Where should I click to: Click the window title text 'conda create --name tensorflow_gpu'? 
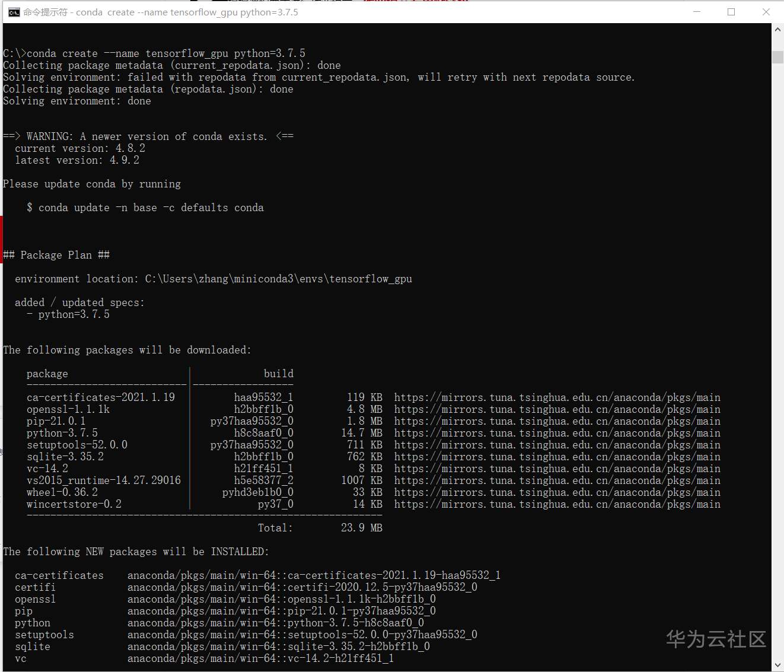(157, 12)
